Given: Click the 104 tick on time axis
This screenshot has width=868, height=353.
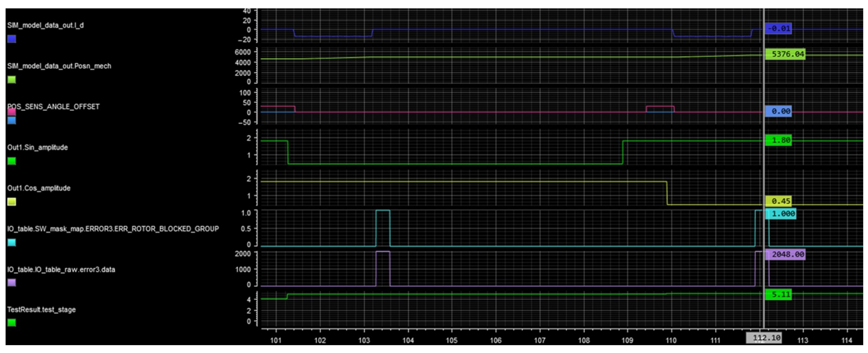Looking at the screenshot, I should point(408,340).
